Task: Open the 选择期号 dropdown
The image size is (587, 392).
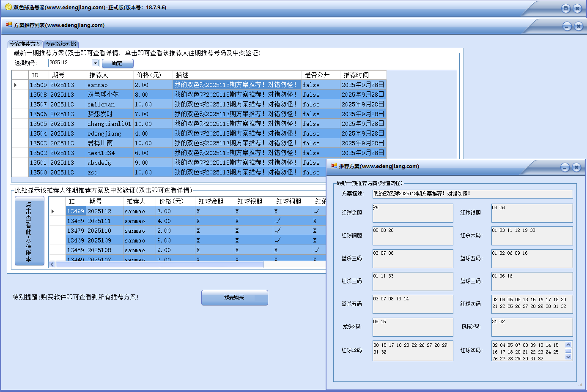Action: (x=95, y=63)
